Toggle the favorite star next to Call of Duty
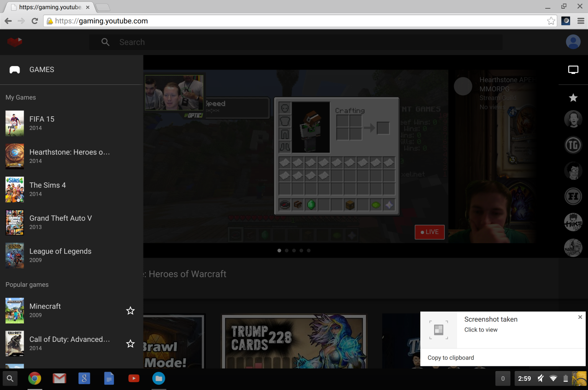Image resolution: width=588 pixels, height=390 pixels. 131,344
